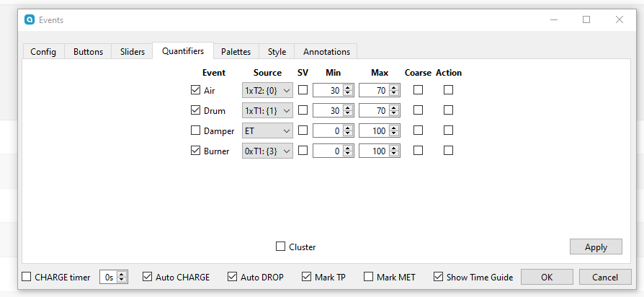Close the Events dialog window
This screenshot has height=297, width=644.
click(x=620, y=19)
